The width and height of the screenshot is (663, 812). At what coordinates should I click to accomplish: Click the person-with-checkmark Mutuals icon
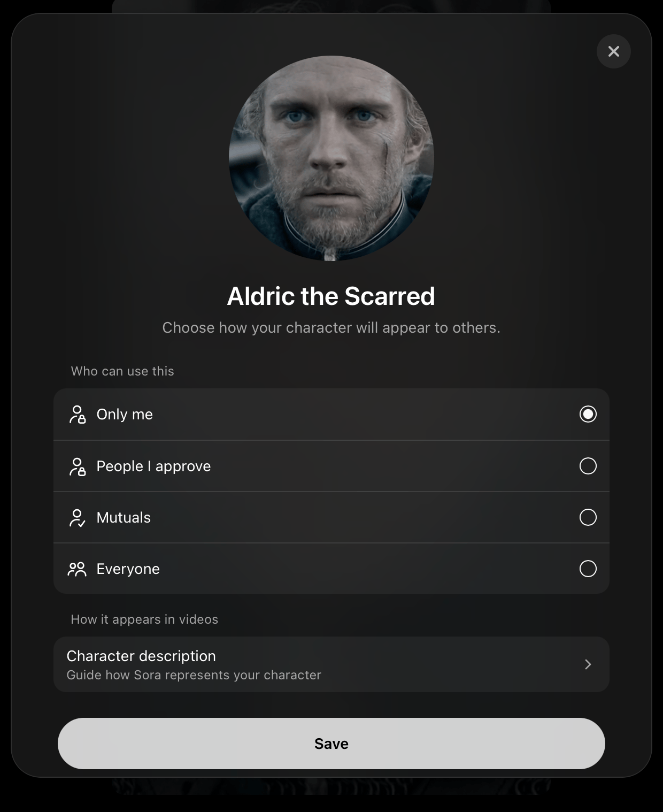click(78, 518)
